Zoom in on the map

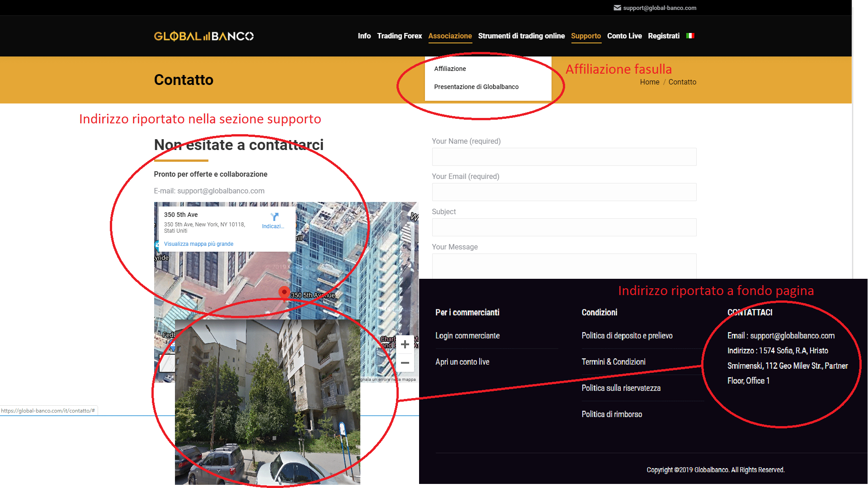click(405, 344)
